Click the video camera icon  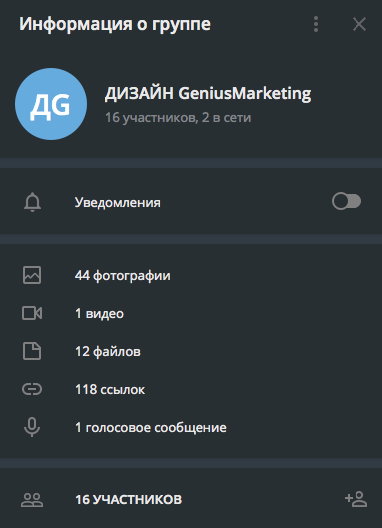[32, 313]
